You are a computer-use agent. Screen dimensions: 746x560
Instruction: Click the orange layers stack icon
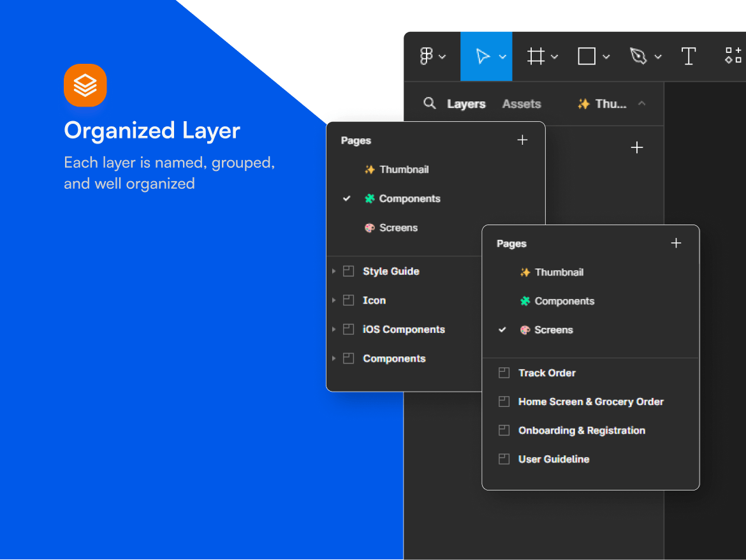click(85, 85)
